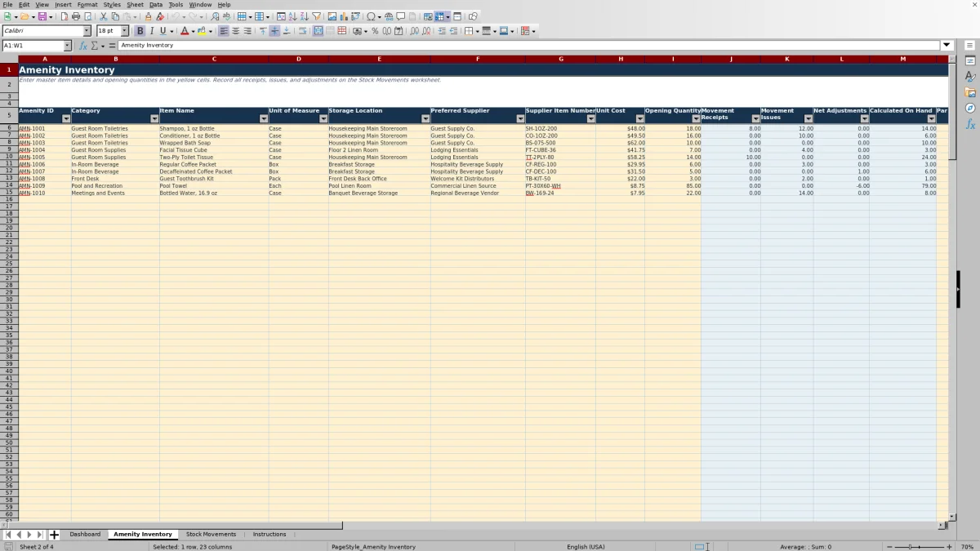Click the formula input line field
Viewport: 980px width, 551px height.
point(529,46)
